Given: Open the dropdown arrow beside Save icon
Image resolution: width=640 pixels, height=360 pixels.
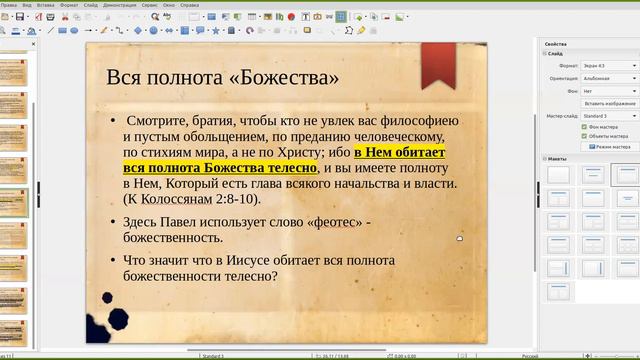Looking at the screenshot, I should tap(28, 17).
